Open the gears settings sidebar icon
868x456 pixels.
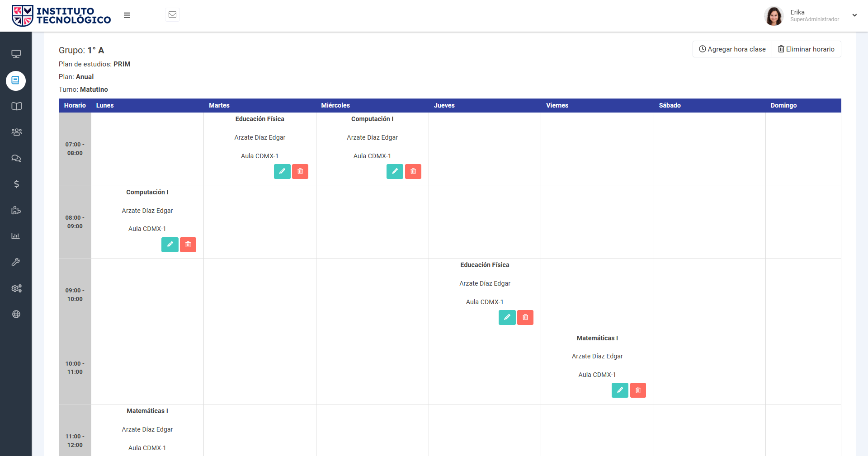tap(16, 288)
